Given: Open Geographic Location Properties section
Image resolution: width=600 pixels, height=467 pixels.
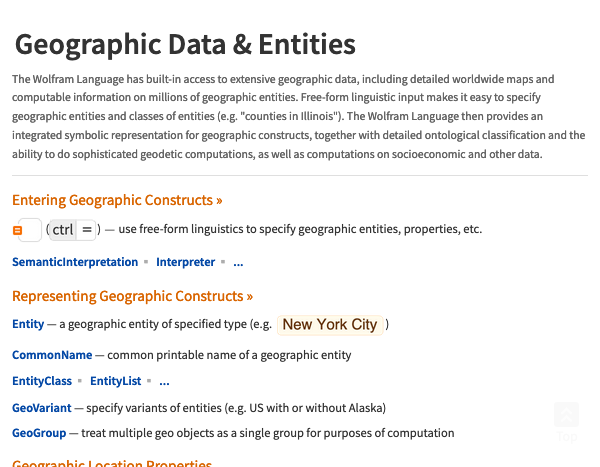Looking at the screenshot, I should coord(112,462).
